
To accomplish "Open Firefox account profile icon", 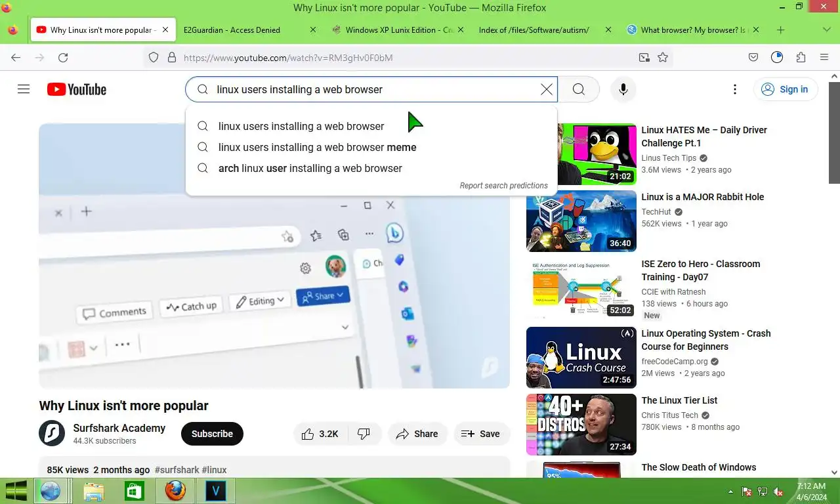I will tap(777, 58).
